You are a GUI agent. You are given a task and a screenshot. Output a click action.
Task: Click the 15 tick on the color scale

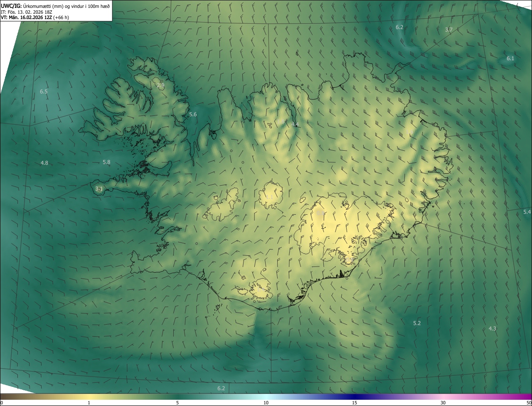pyautogui.click(x=355, y=403)
